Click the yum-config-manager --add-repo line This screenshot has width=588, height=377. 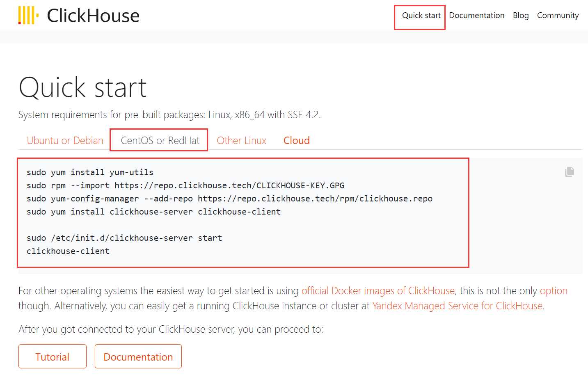coord(229,199)
